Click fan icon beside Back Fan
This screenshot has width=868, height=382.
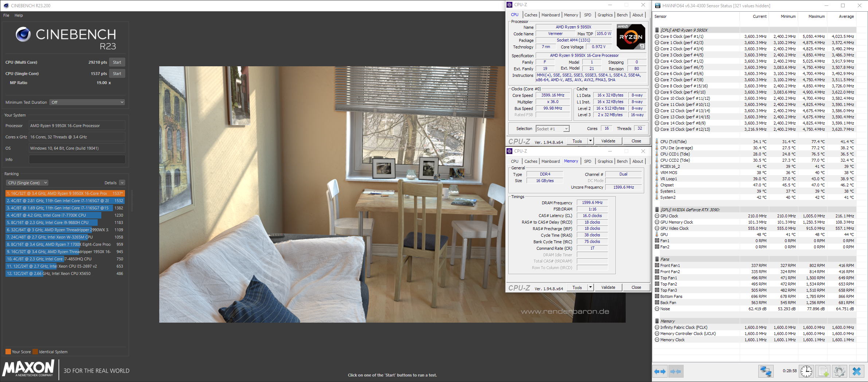tap(657, 303)
